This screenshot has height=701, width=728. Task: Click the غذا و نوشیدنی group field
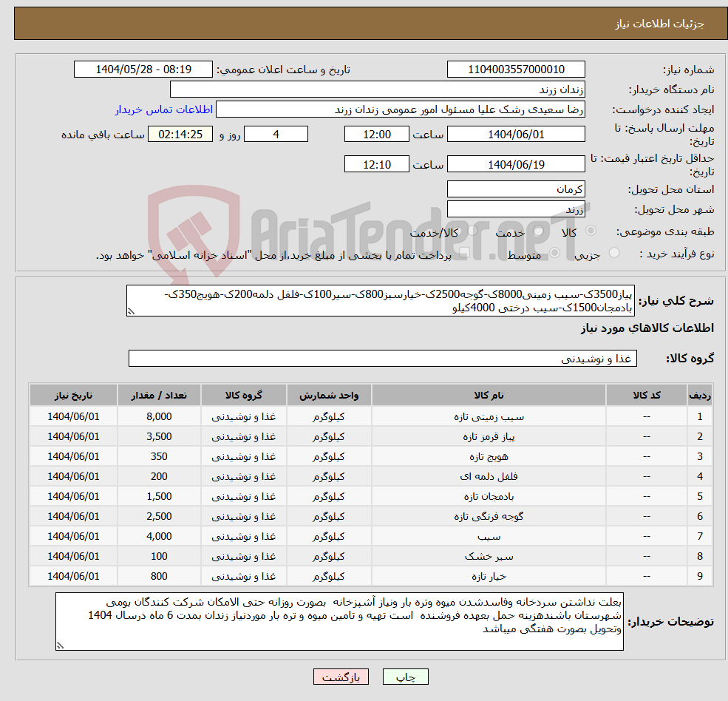click(x=381, y=358)
